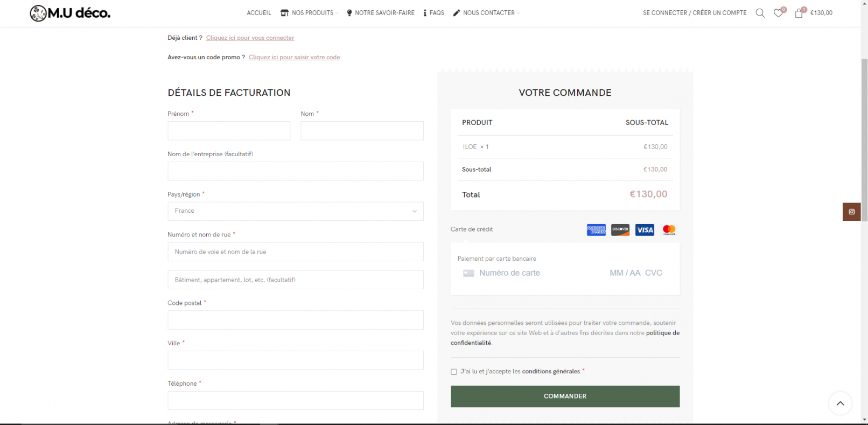Screen dimensions: 868x425
Task: Accept the conditions générales checkbox
Action: (x=454, y=372)
